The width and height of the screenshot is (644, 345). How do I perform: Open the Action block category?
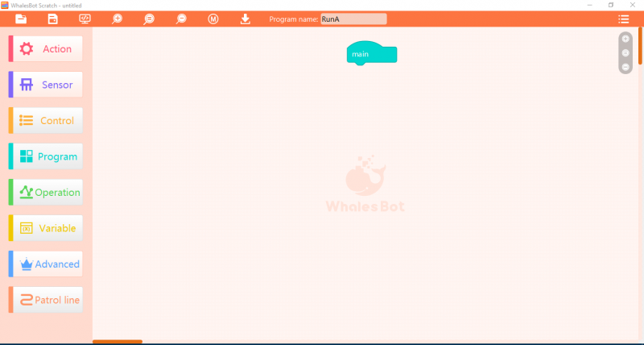click(46, 49)
